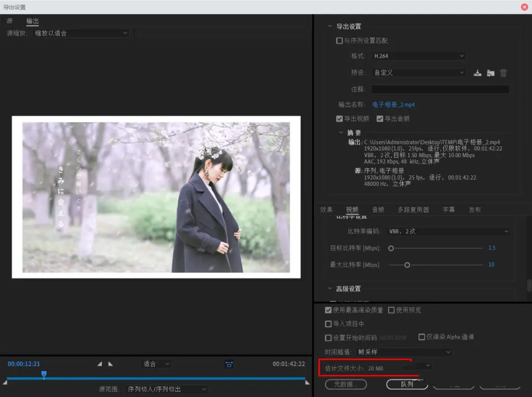
Task: Open the 字幕 captions tab
Action: click(449, 210)
